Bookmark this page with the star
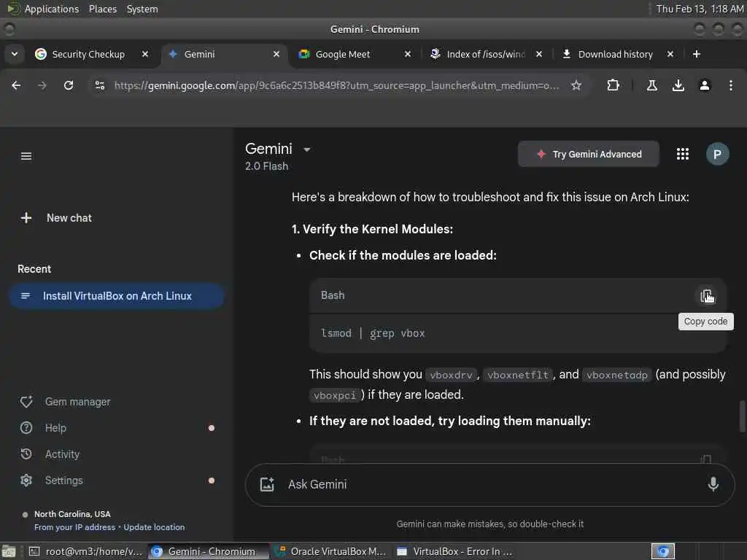The height and width of the screenshot is (560, 747). [576, 85]
